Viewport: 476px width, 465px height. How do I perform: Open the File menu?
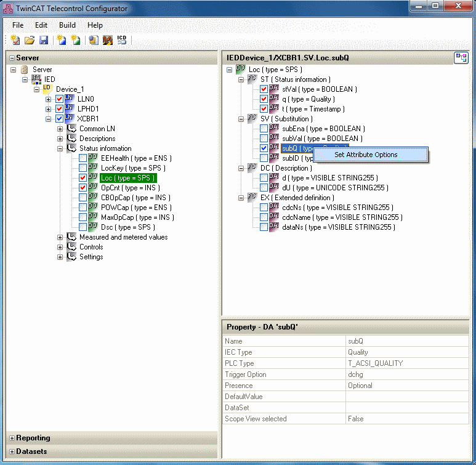pos(18,25)
